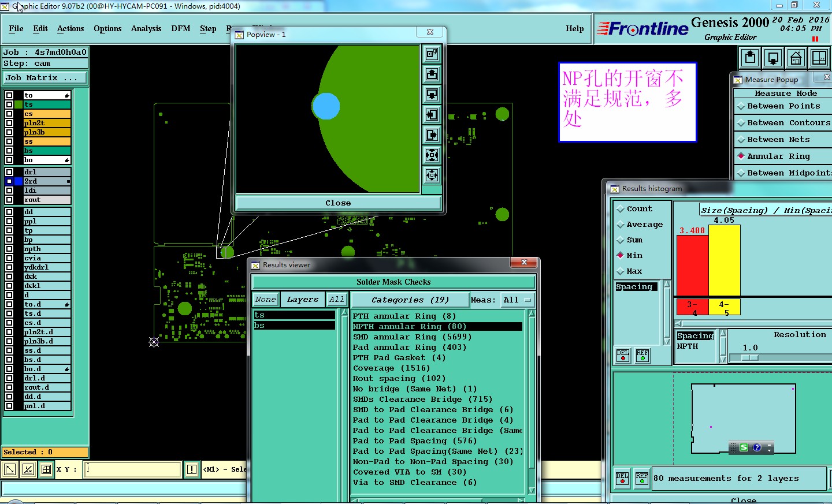Click None button in Results viewer
Screen dimensions: 832x504
(x=265, y=300)
